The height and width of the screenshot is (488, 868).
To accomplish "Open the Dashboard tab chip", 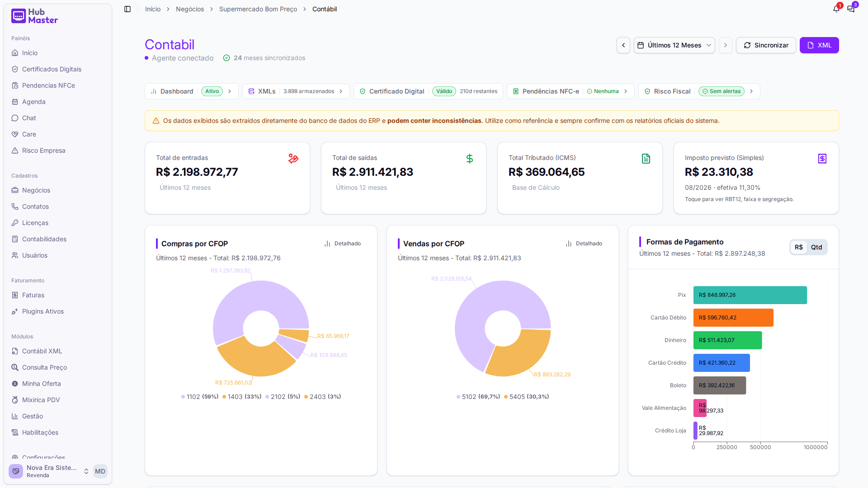I will pos(192,91).
